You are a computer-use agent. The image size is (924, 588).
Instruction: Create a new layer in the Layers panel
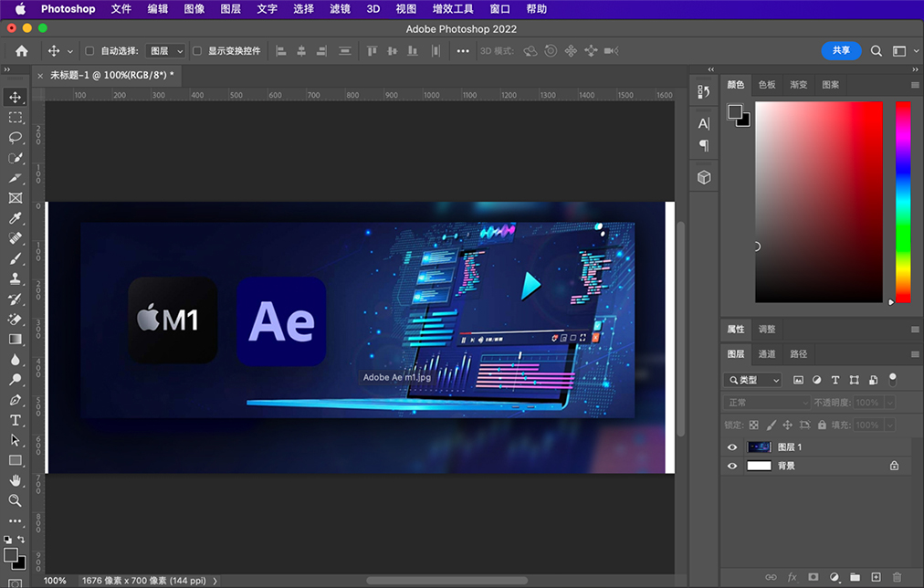tap(877, 576)
